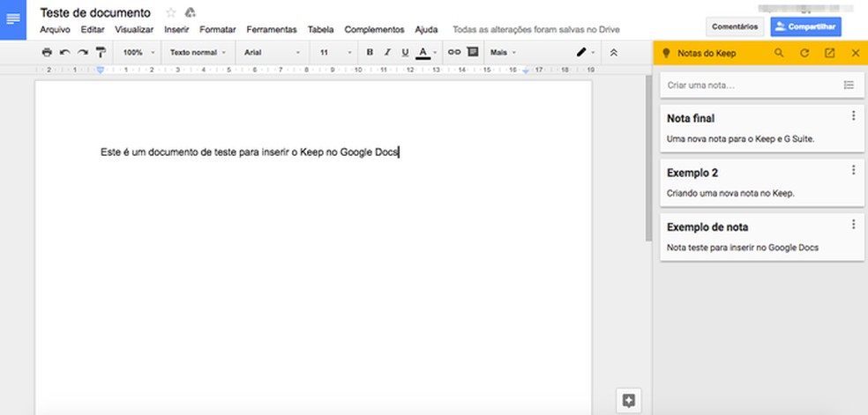Viewport: 868px width, 415px height.
Task: Toggle underline formatting
Action: click(405, 53)
